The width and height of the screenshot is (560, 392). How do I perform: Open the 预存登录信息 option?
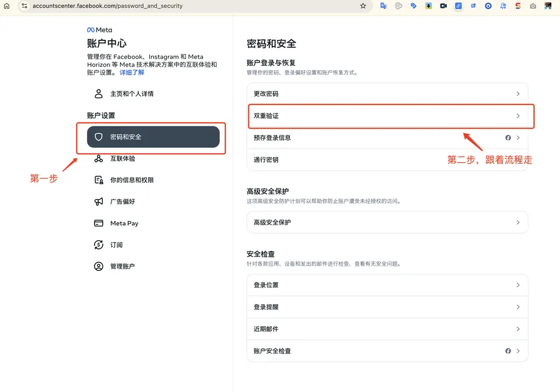click(x=387, y=138)
